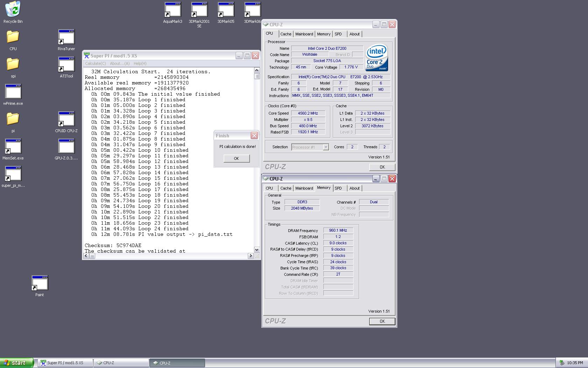The height and width of the screenshot is (368, 588).
Task: Click OK in top CPU-Z window
Action: click(382, 167)
